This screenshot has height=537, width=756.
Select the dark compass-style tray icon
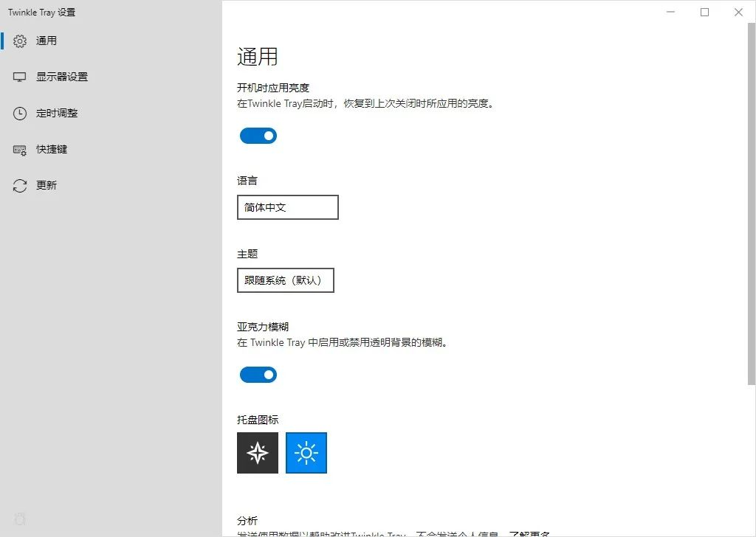point(258,452)
